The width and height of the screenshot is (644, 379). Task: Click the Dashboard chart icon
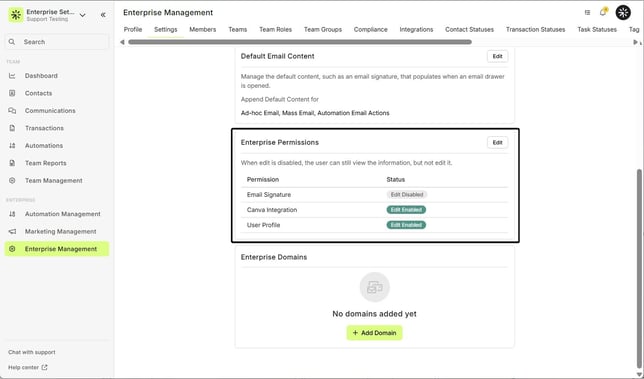pos(12,76)
